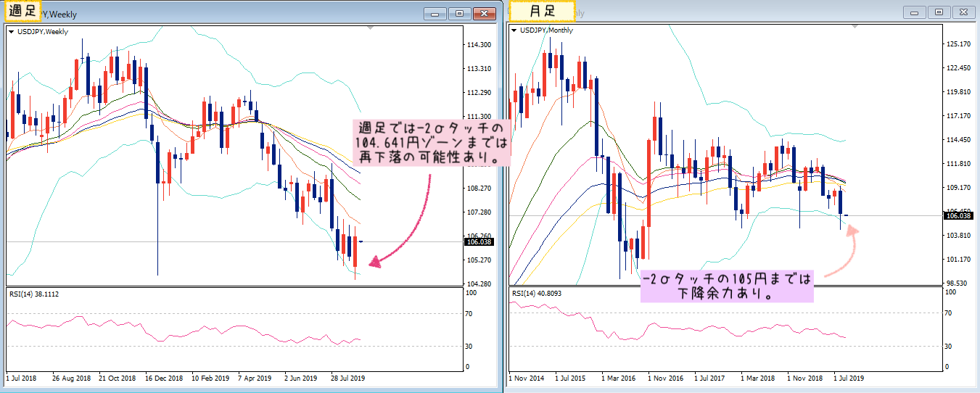Click the 114.300 price level on the Weekly axis

pyautogui.click(x=481, y=45)
